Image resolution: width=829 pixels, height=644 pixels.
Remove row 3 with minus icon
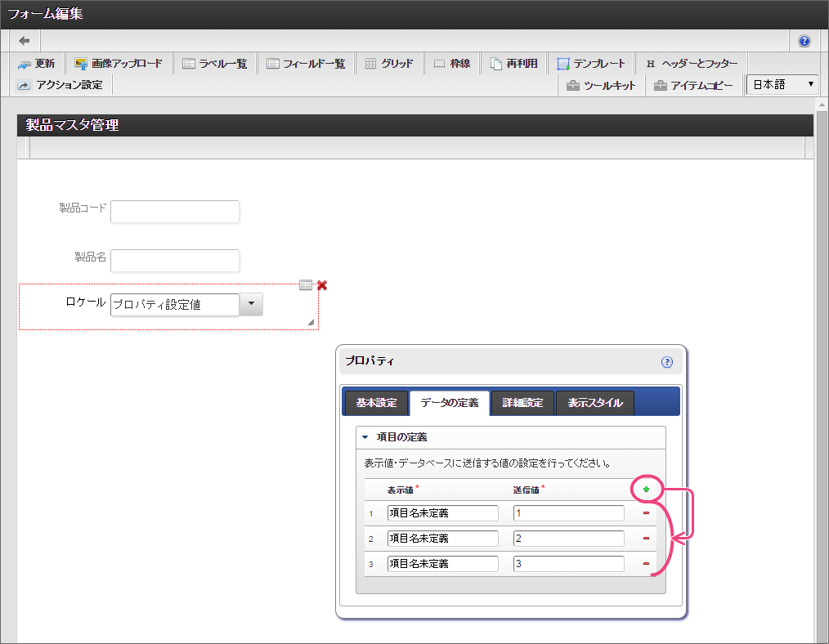pos(646,564)
